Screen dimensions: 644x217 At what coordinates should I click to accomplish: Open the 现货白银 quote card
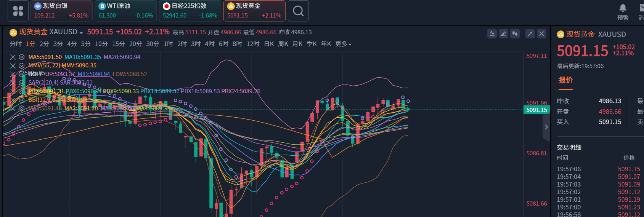(x=61, y=11)
